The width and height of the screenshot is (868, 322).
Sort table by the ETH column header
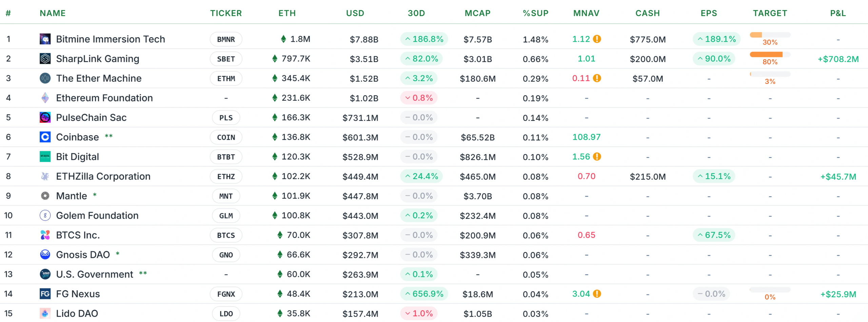(x=287, y=13)
